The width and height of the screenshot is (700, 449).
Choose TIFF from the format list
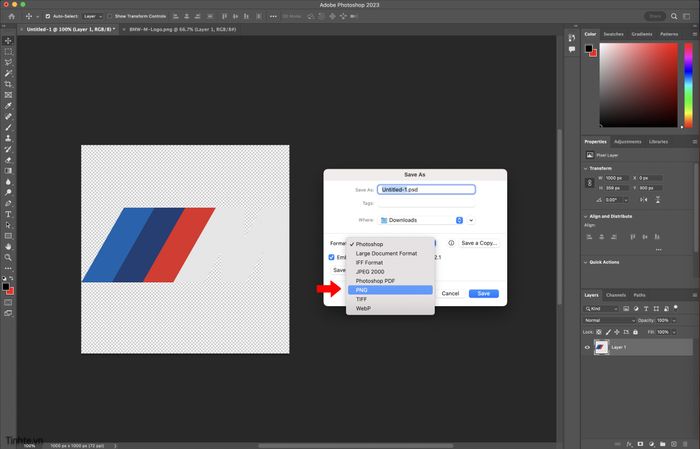click(x=390, y=299)
